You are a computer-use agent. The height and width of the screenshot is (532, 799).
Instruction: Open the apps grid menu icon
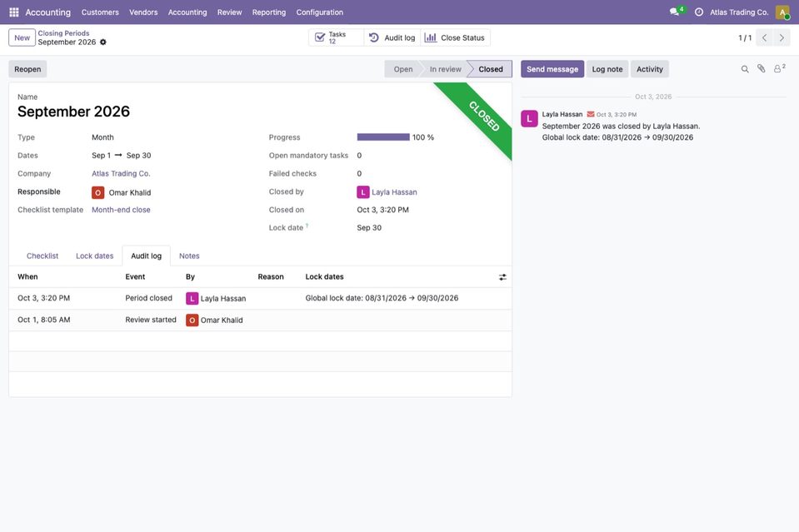(14, 12)
